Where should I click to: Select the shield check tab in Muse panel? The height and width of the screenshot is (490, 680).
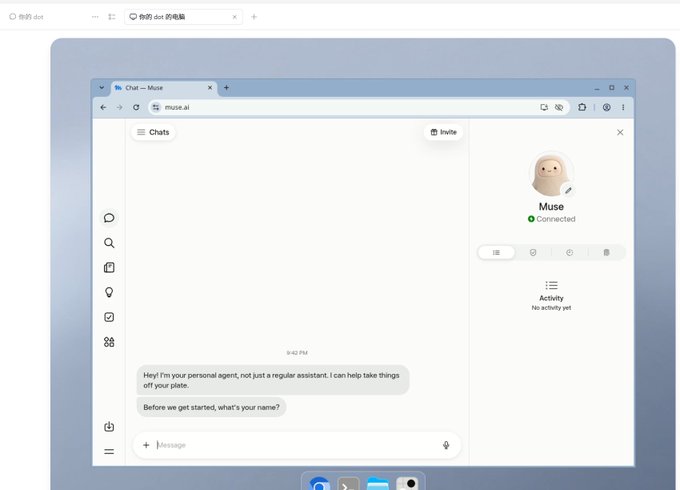[x=533, y=252]
